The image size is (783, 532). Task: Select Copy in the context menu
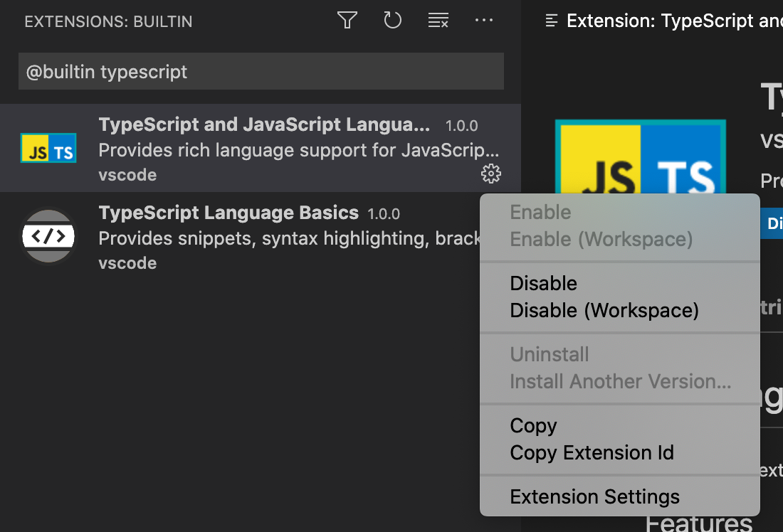(x=533, y=426)
